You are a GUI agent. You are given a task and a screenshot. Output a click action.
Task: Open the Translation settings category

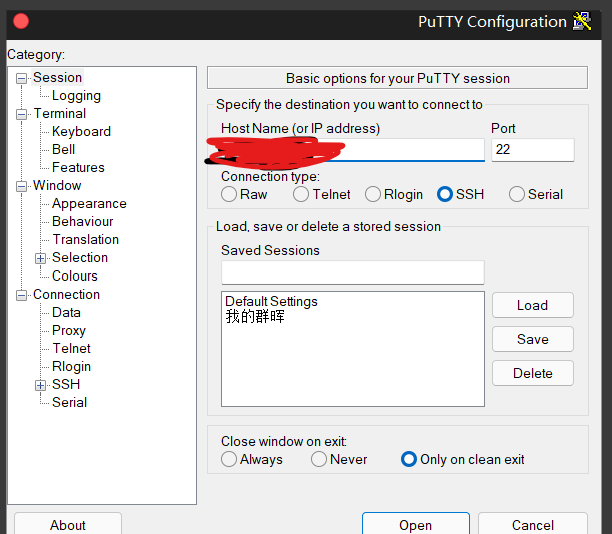point(86,239)
